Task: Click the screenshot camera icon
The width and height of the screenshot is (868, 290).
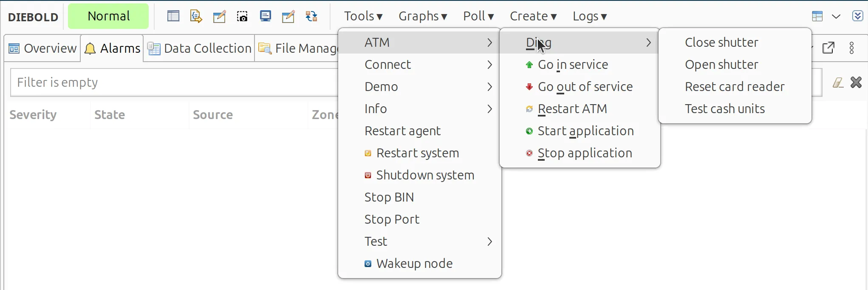Action: pos(242,17)
